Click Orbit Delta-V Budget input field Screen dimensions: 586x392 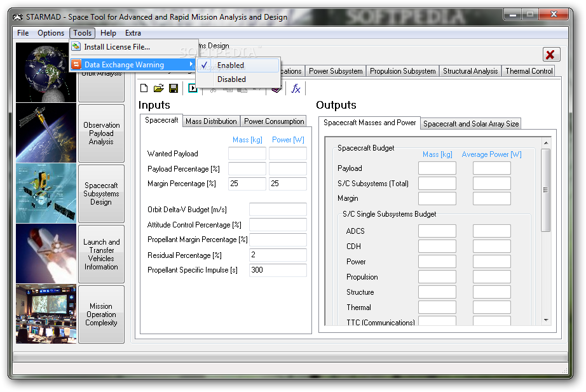point(278,209)
